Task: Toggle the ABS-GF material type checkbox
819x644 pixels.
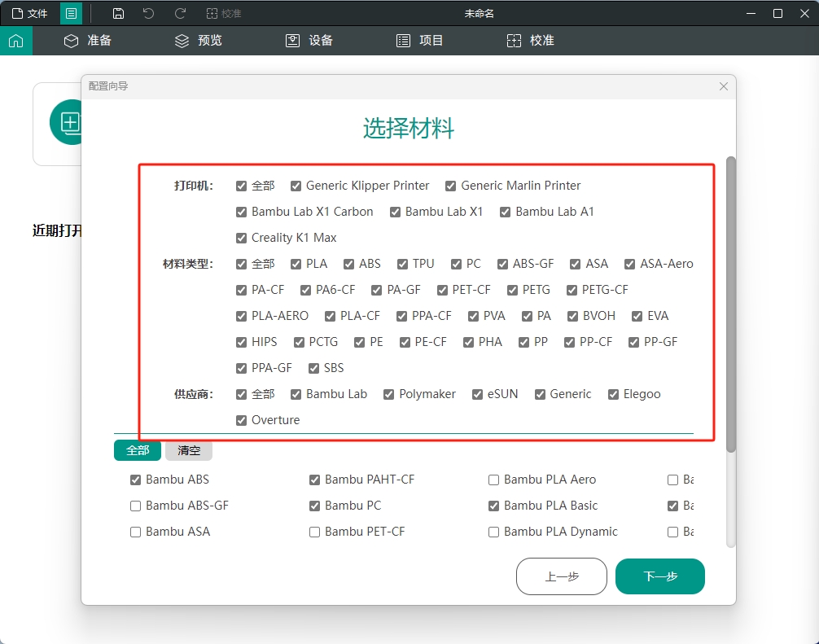Action: pyautogui.click(x=502, y=265)
